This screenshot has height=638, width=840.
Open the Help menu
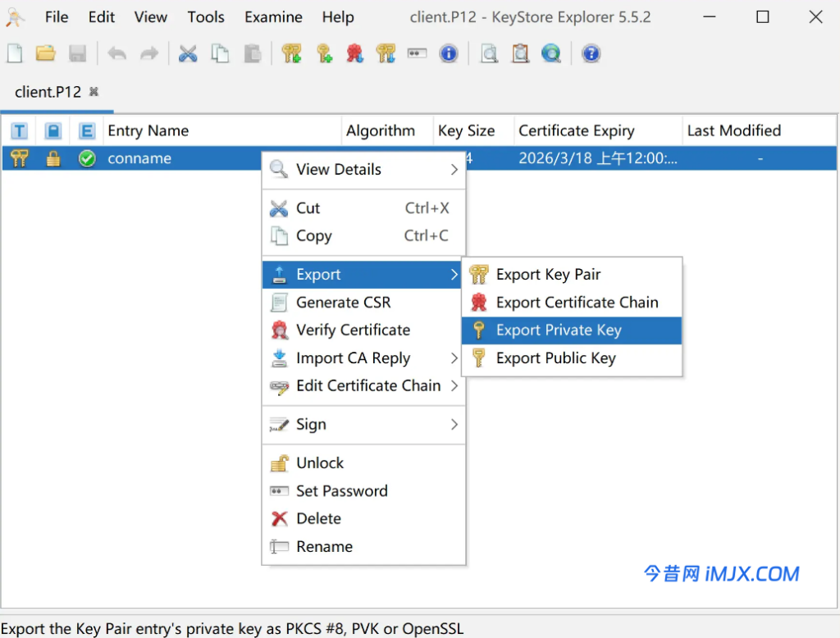click(338, 17)
